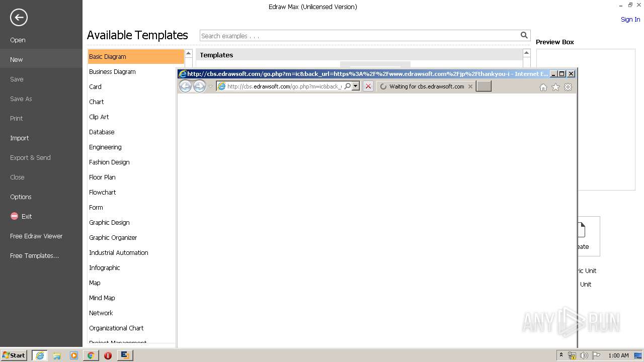Open Windows Media Player taskbar icon

tap(74, 355)
